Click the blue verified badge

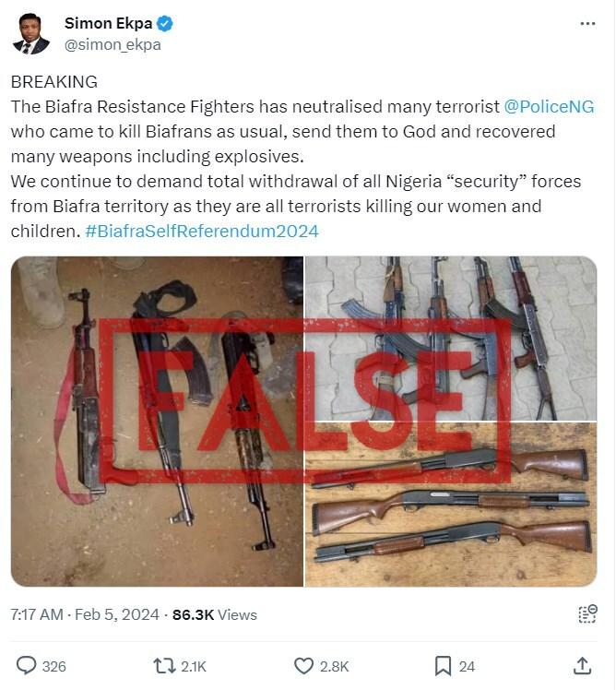pyautogui.click(x=165, y=24)
